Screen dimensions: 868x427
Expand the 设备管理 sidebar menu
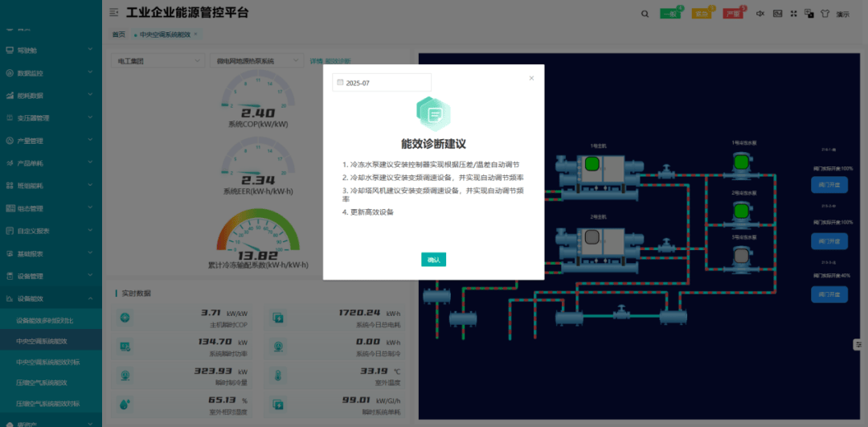pyautogui.click(x=50, y=276)
